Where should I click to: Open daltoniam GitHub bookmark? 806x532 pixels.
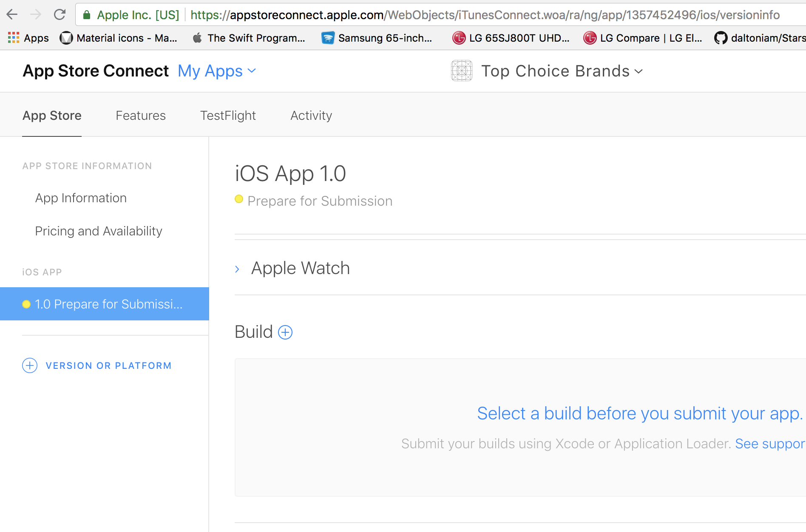pos(760,38)
